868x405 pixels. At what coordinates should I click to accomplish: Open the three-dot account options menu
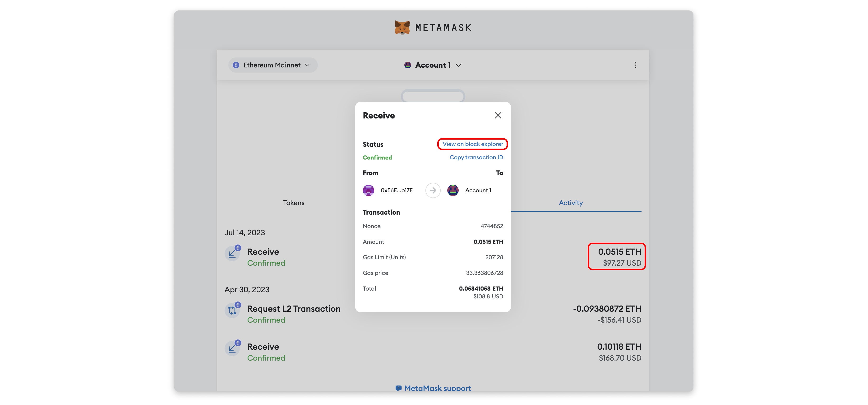(636, 65)
